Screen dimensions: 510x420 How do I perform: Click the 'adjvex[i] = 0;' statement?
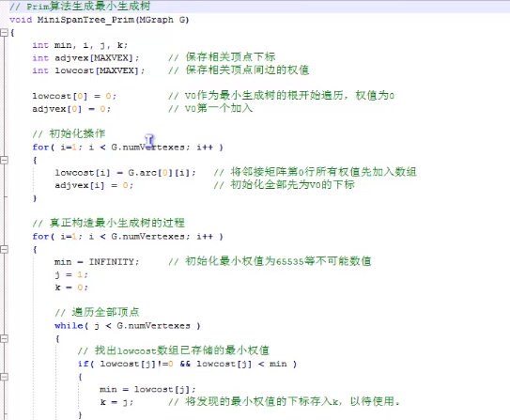(x=94, y=185)
